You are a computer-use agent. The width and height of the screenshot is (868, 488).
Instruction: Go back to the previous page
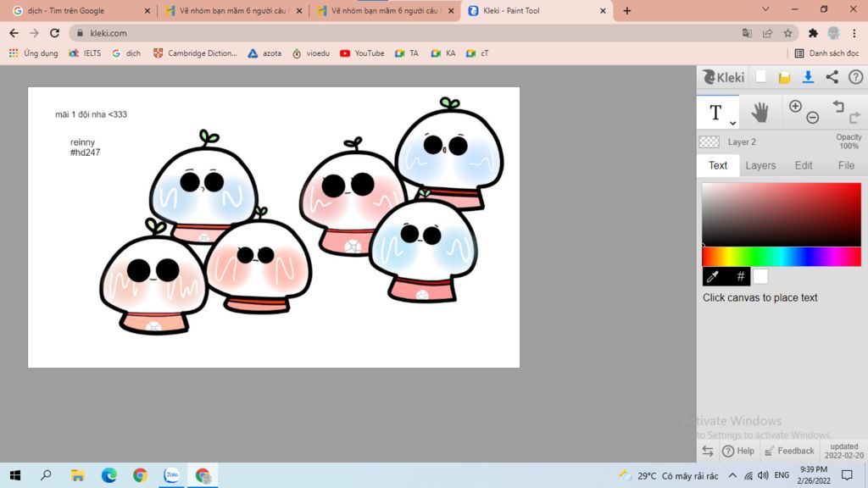[14, 33]
